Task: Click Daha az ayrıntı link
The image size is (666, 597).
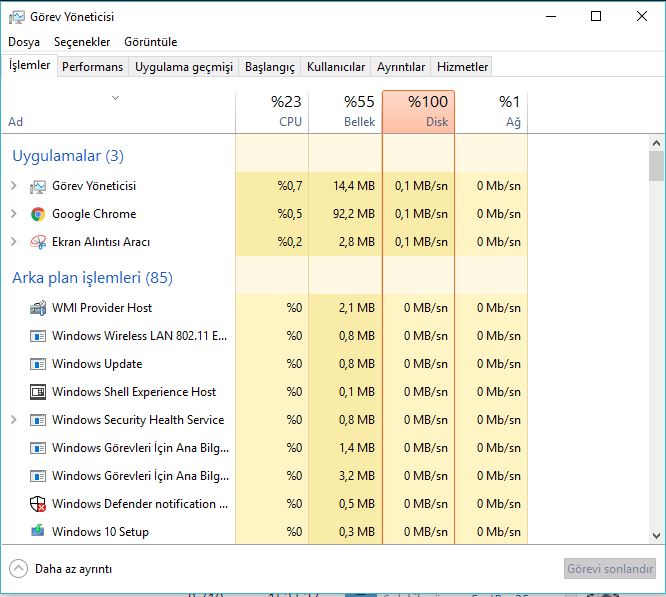Action: [x=73, y=569]
